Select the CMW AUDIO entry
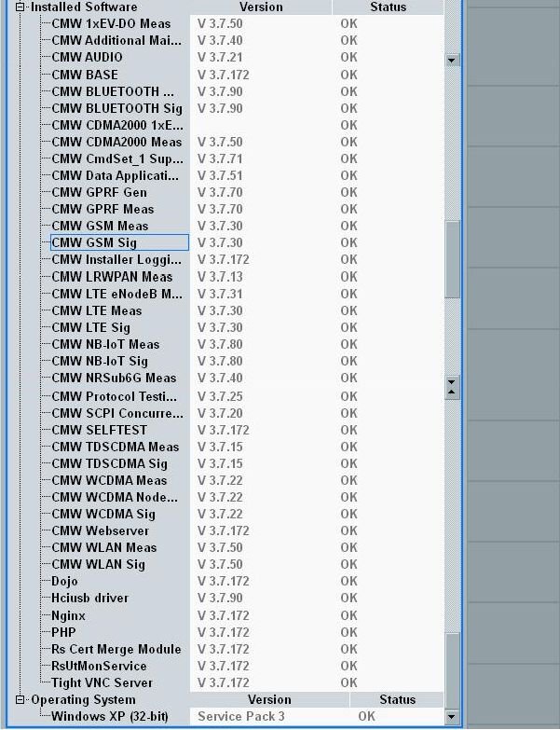Screen dimensions: 560x730 [87, 57]
